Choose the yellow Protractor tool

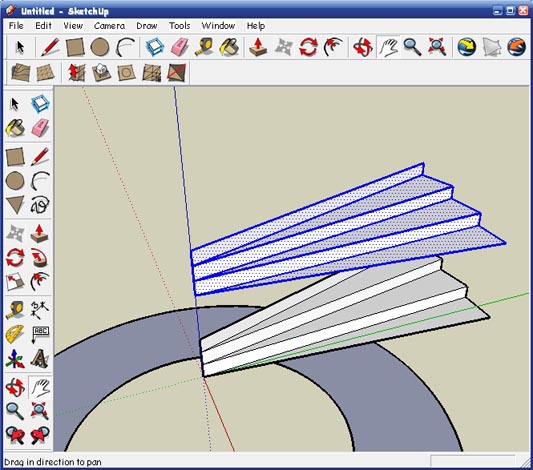point(15,334)
